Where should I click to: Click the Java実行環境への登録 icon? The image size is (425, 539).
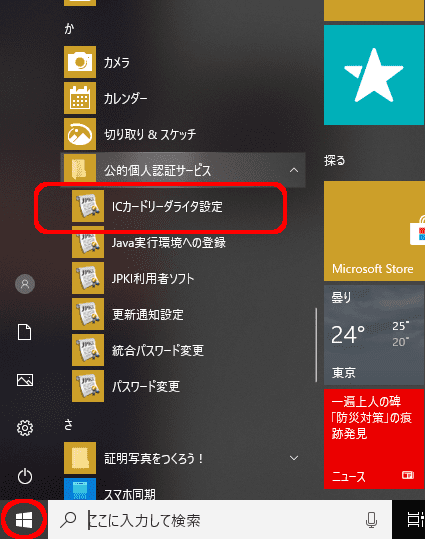click(88, 242)
